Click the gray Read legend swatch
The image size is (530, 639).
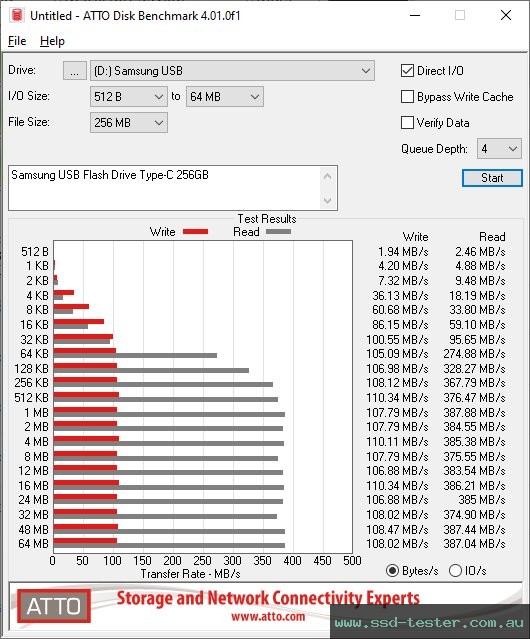click(x=278, y=231)
